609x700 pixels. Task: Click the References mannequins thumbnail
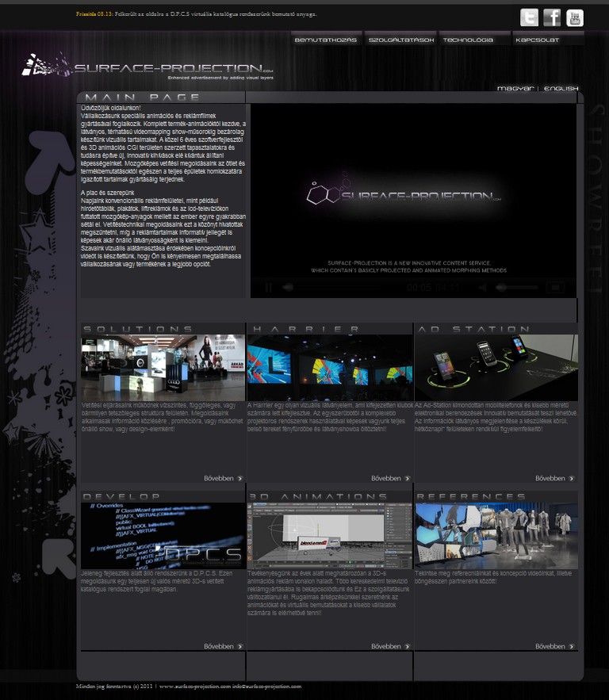coord(496,535)
